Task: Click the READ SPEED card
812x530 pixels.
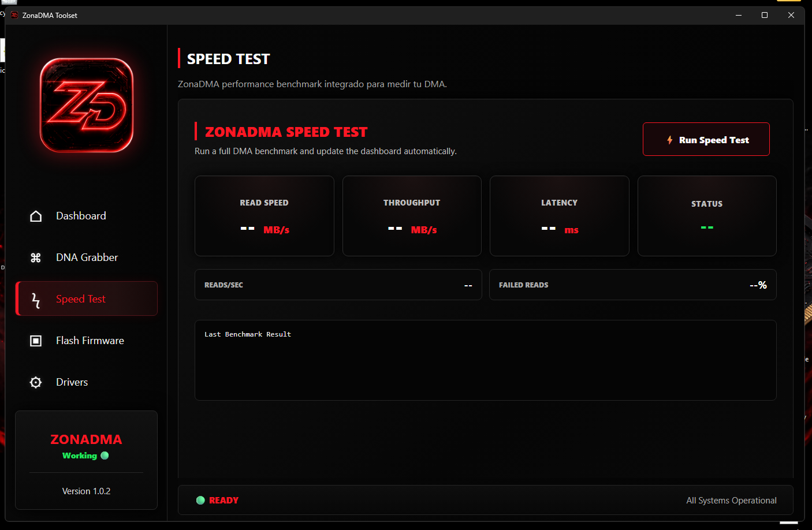Action: pos(265,216)
